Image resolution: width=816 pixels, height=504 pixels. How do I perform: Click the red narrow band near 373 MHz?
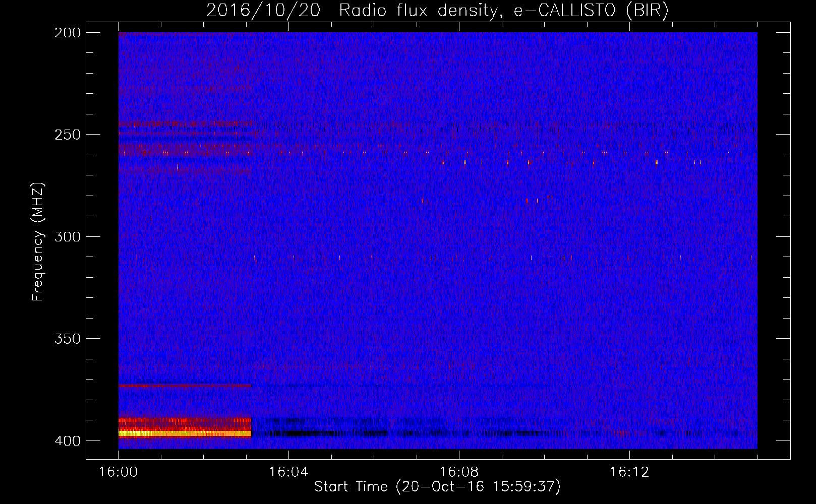(185, 386)
